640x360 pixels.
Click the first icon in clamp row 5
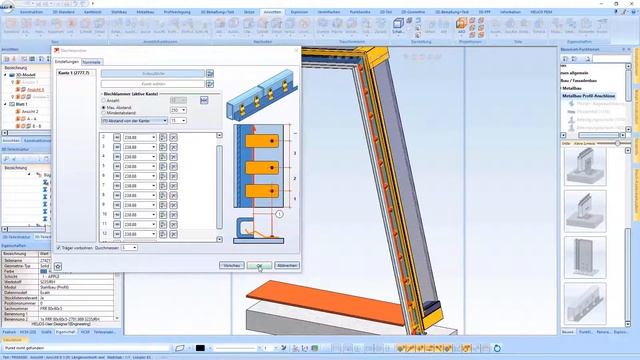[117, 167]
